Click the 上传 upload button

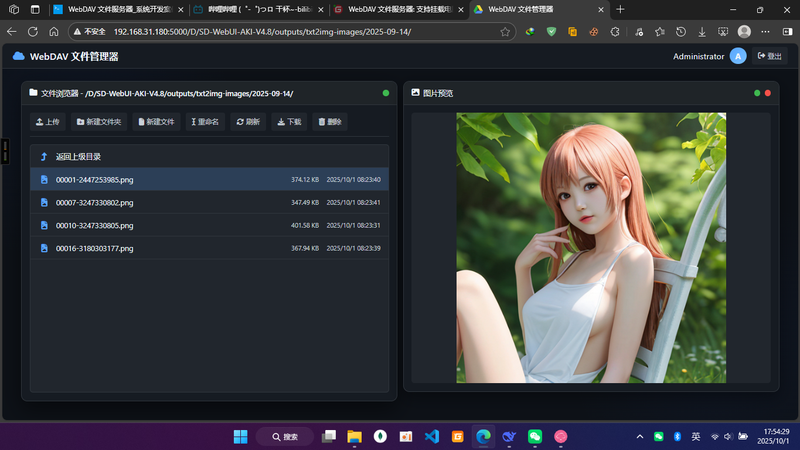tap(48, 122)
